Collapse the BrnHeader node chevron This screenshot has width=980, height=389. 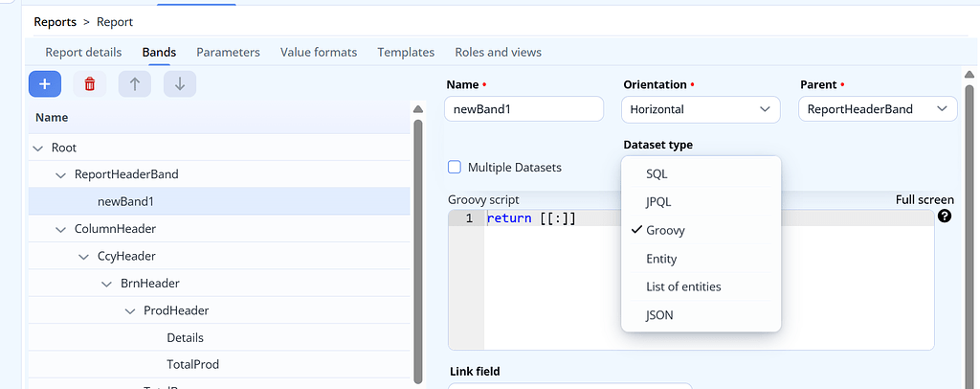[107, 284]
